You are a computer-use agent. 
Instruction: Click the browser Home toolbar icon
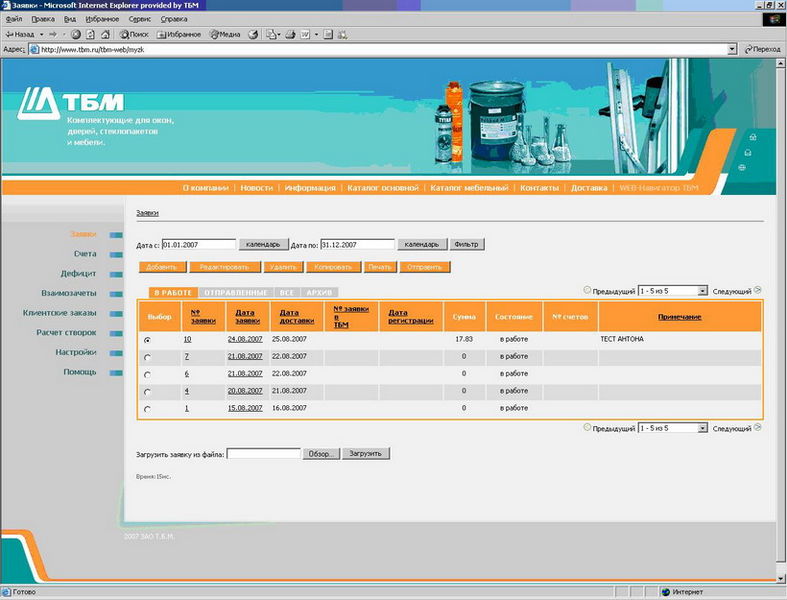[103, 34]
